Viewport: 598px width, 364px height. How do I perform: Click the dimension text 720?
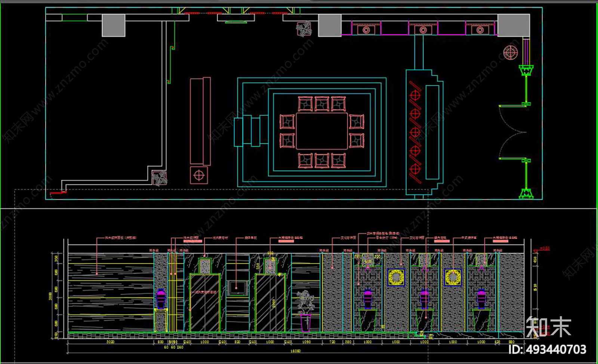click(x=332, y=342)
